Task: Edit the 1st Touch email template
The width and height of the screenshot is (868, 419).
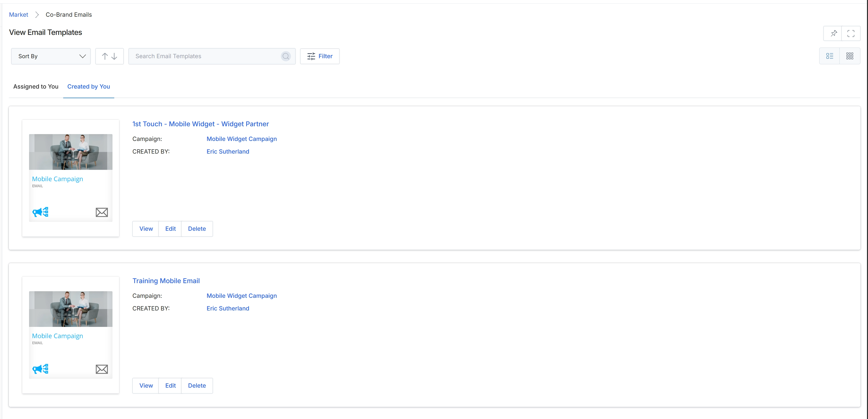Action: pos(170,229)
